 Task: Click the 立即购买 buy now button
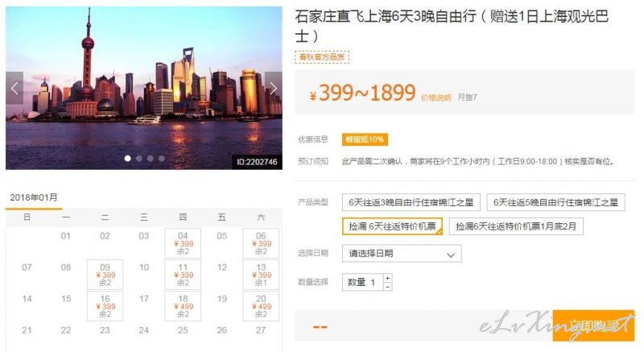(593, 325)
